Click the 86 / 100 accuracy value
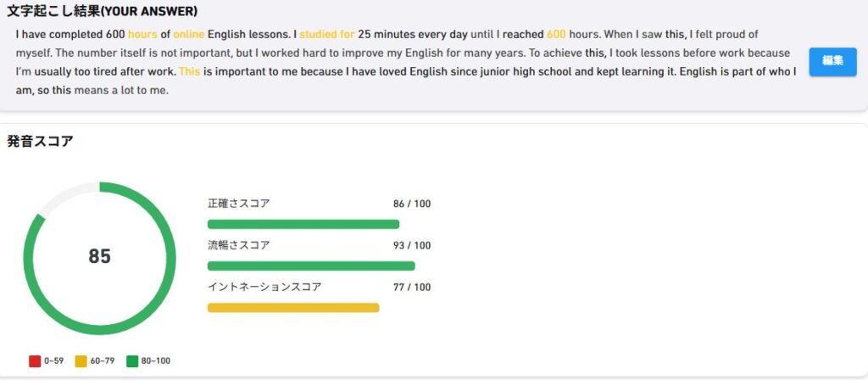The width and height of the screenshot is (868, 380). [x=412, y=204]
